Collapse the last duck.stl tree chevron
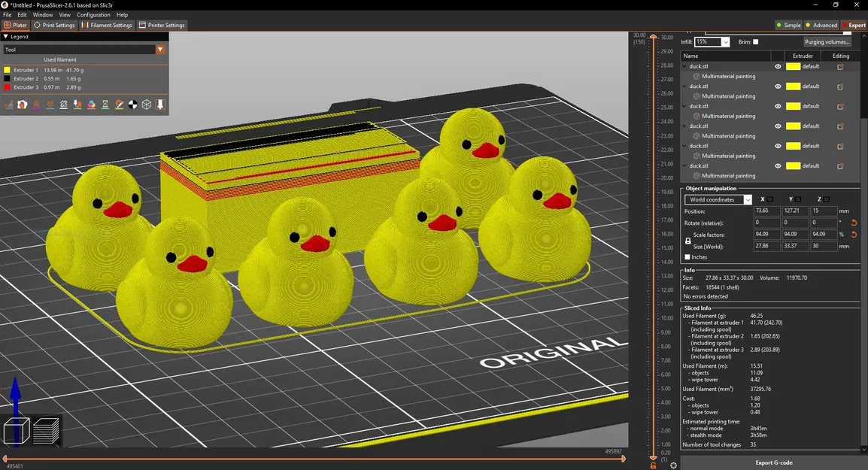868x470 pixels. pos(684,165)
